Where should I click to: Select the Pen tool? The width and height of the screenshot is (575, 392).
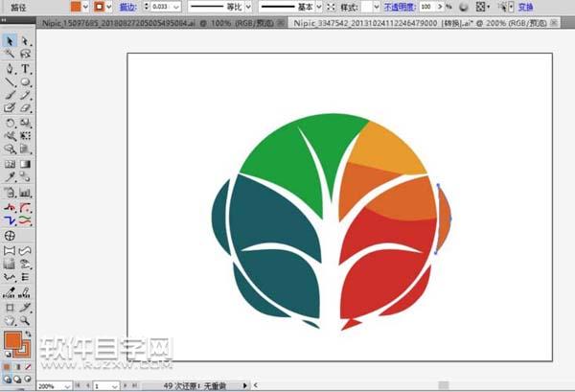point(10,69)
